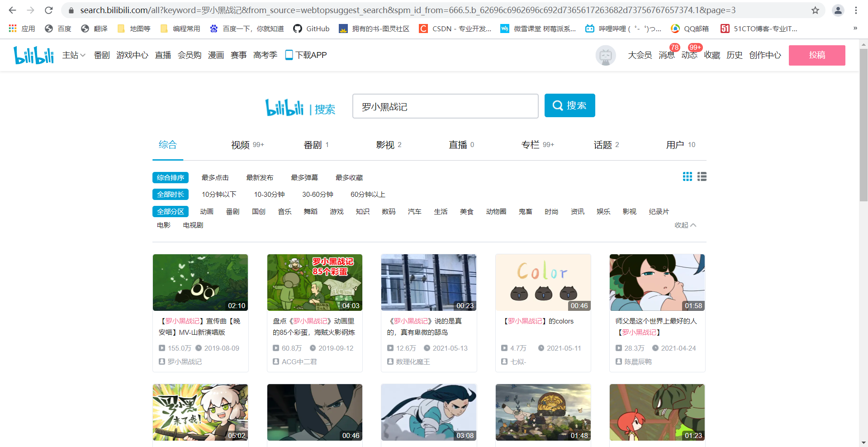Screen dimensions: 868x447
Task: Bookmark this page with star icon
Action: coord(815,10)
